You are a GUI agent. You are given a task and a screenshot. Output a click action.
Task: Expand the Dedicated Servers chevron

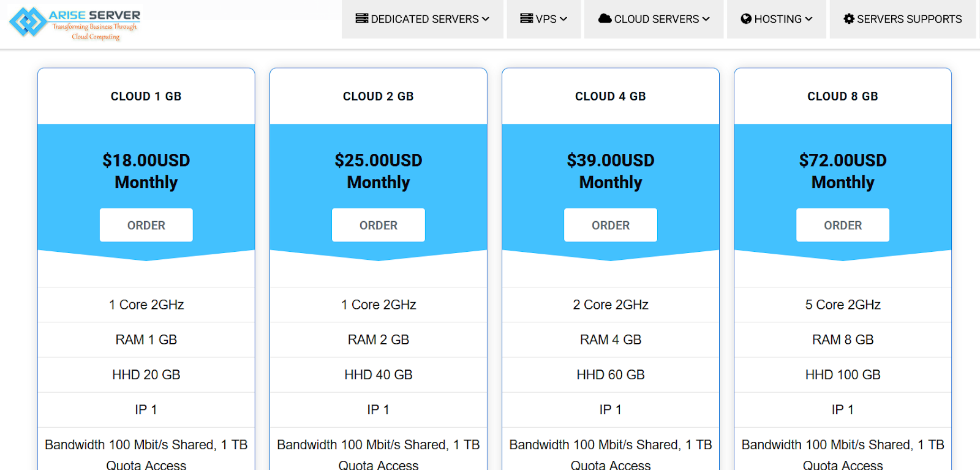tap(486, 19)
